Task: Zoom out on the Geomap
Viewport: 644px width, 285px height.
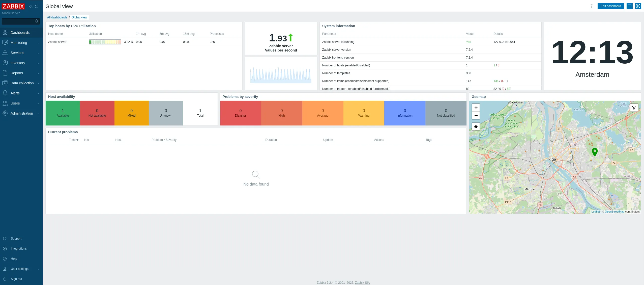Action: click(476, 116)
